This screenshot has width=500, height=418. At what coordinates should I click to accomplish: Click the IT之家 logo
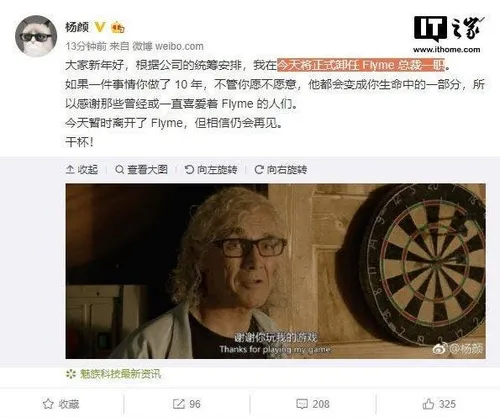(448, 29)
